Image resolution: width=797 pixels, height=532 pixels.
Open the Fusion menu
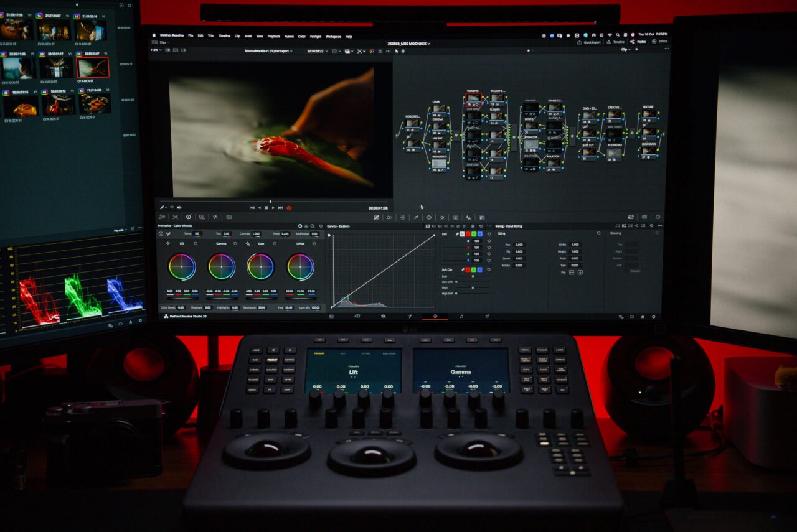coord(289,36)
